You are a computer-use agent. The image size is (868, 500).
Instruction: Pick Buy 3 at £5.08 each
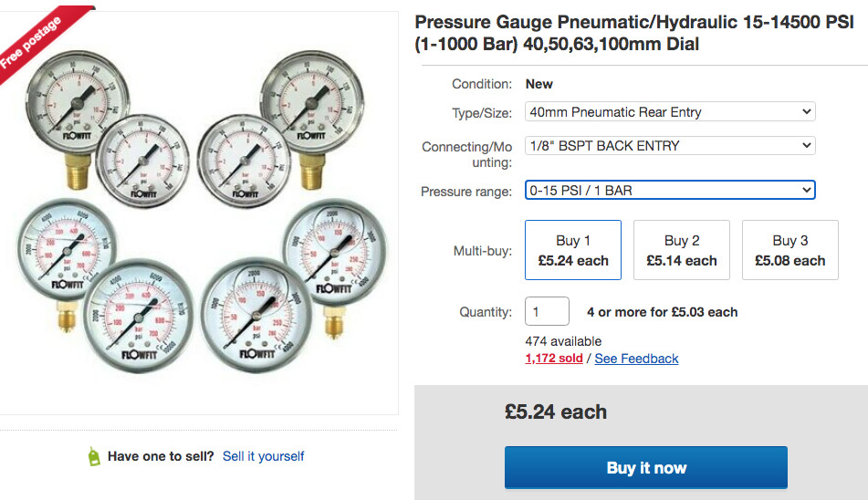coord(790,250)
